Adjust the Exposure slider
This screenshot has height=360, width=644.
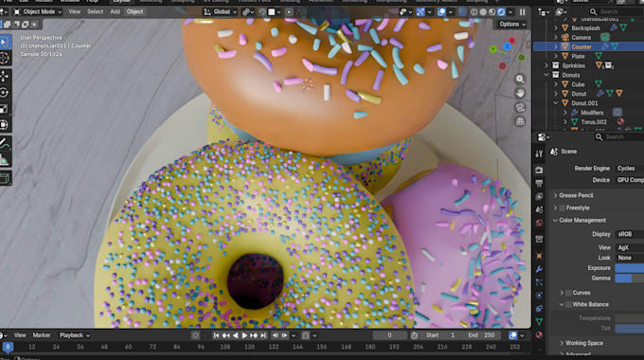[629, 268]
